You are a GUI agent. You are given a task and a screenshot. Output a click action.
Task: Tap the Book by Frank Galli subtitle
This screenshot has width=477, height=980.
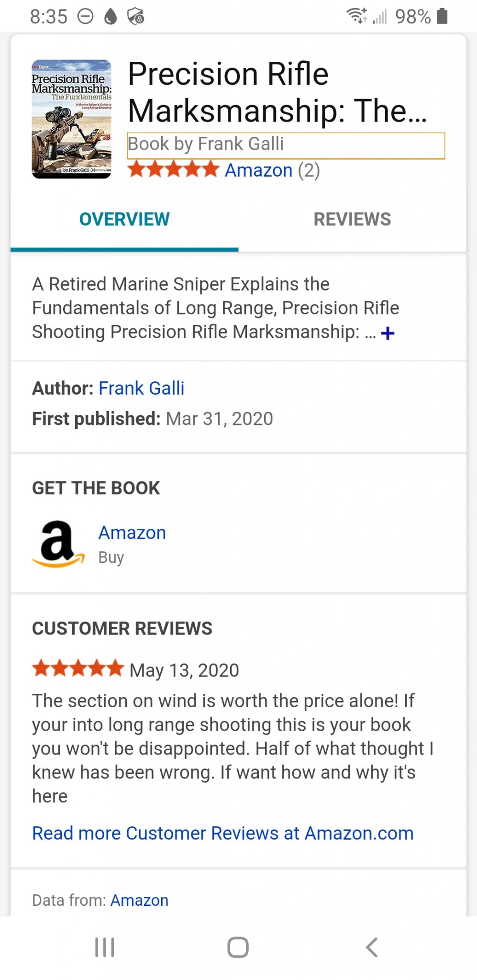206,144
